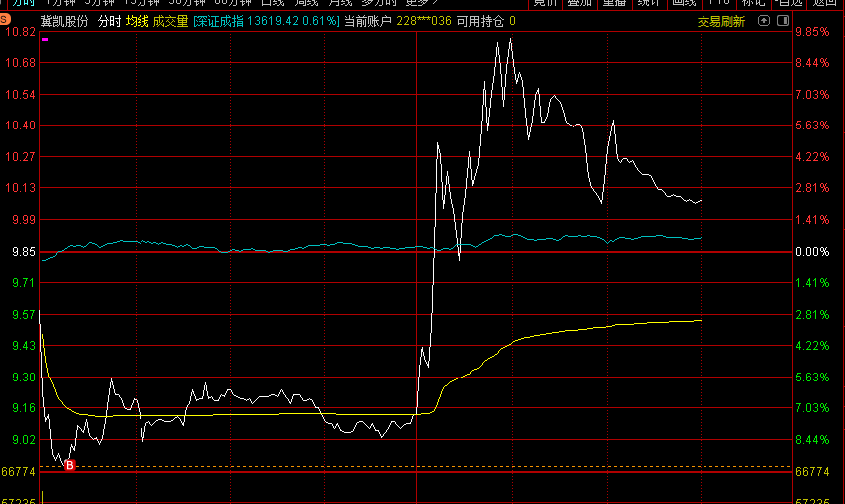
Task: Toggle the side panel layout icon
Action: point(783,21)
